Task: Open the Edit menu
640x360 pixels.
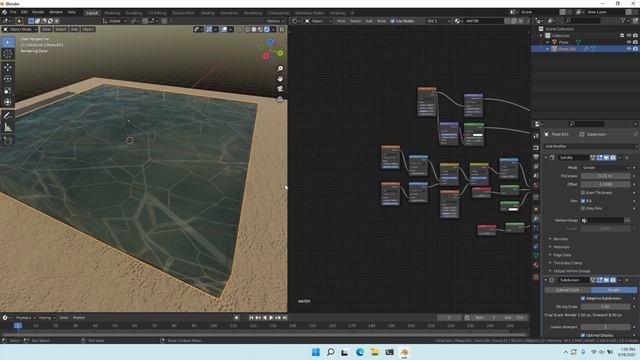Action: [24, 12]
